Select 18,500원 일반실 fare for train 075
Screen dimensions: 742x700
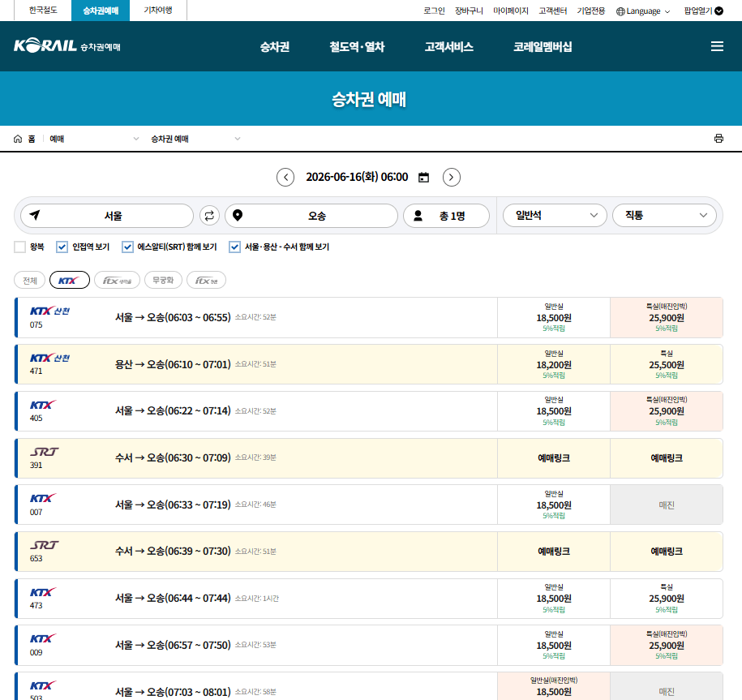pos(554,318)
